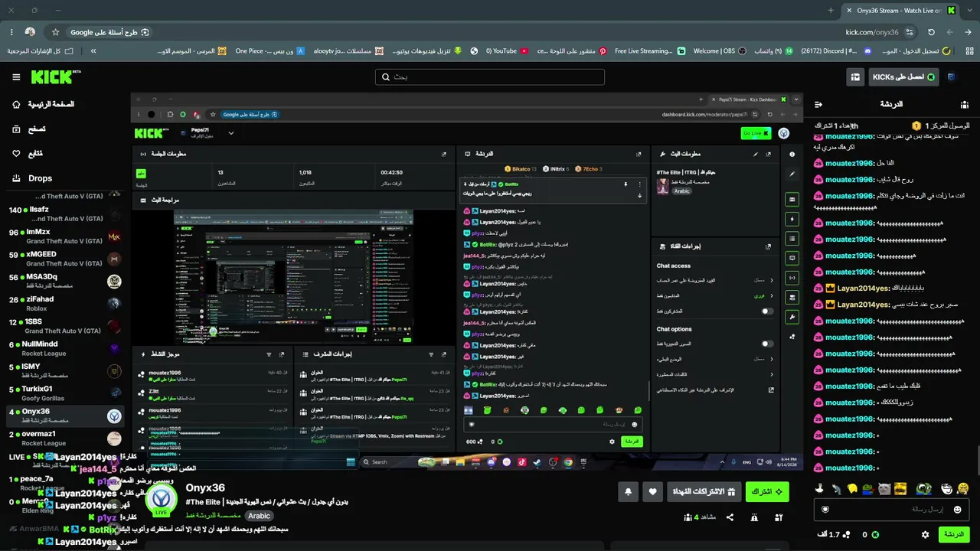Viewport: 980px width, 551px height.
Task: Open the user profile avatar in Kick header
Action: 951,77
